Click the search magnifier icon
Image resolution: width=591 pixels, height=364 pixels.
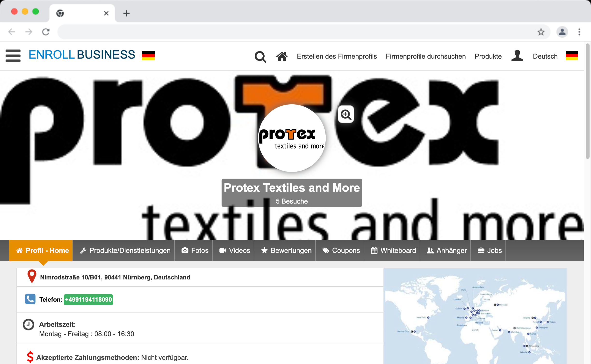[x=260, y=57]
